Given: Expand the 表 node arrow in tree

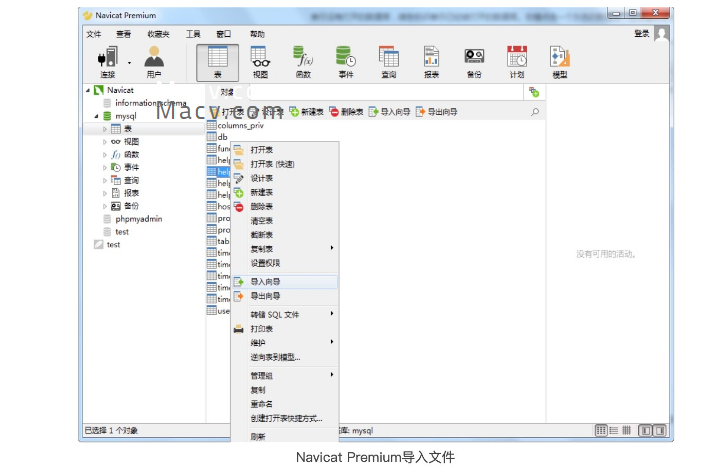Looking at the screenshot, I should [105, 129].
